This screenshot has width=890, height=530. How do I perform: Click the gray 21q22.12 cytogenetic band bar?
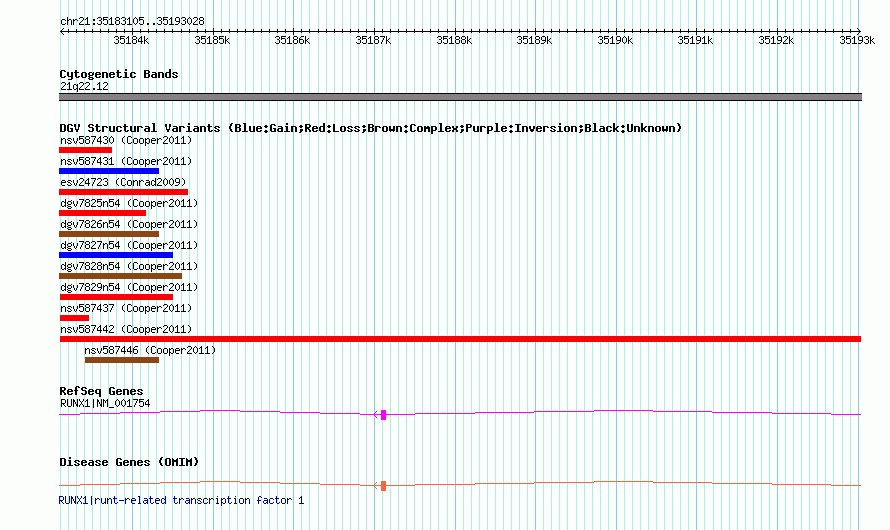(460, 97)
